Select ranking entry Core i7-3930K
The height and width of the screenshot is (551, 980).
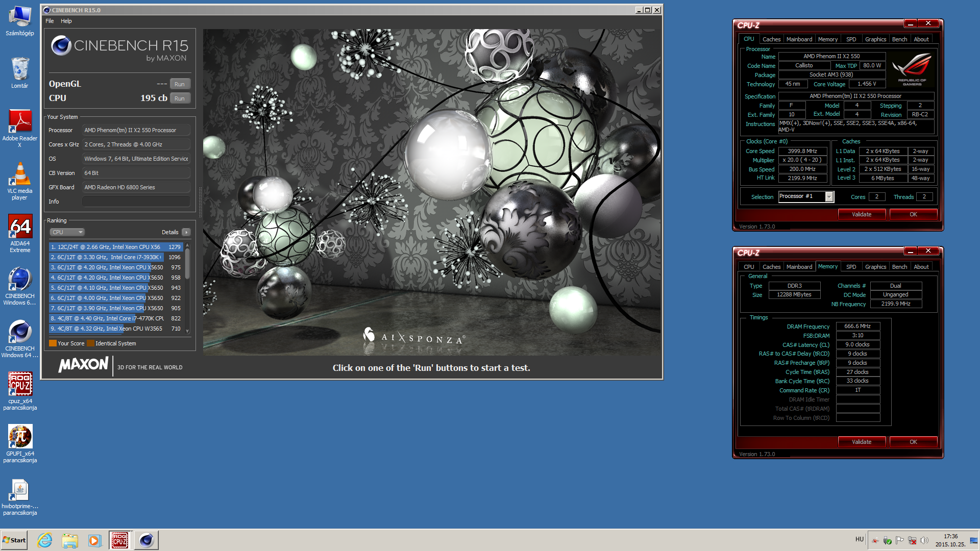pos(116,257)
